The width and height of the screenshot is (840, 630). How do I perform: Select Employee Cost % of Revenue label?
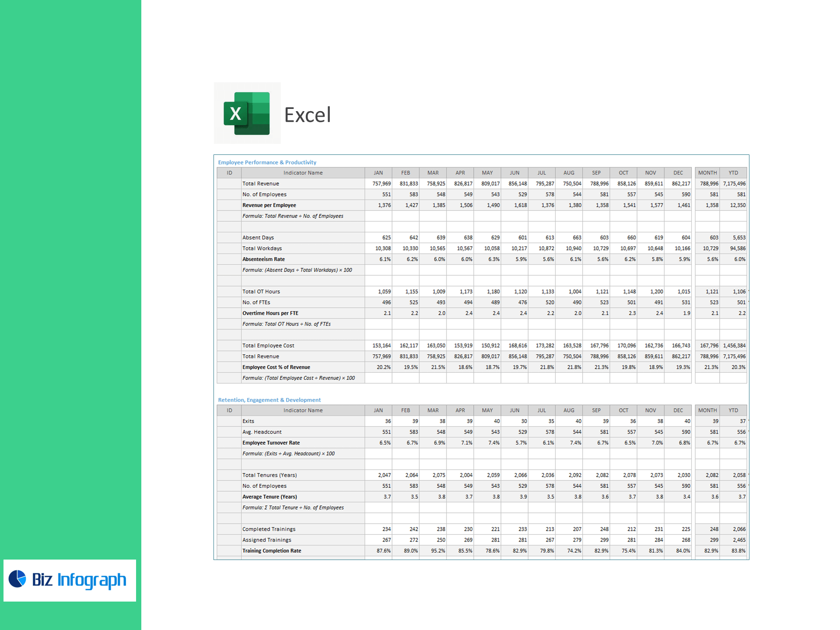click(276, 367)
